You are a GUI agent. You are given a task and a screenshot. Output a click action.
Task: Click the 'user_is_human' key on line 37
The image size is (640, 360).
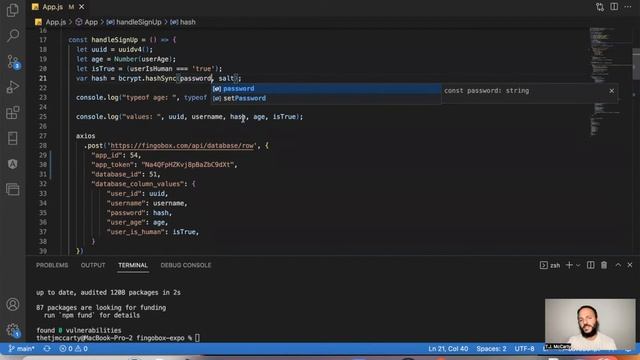[x=136, y=232]
